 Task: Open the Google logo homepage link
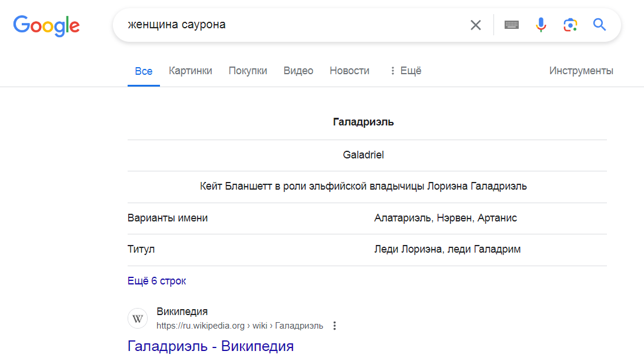point(46,25)
